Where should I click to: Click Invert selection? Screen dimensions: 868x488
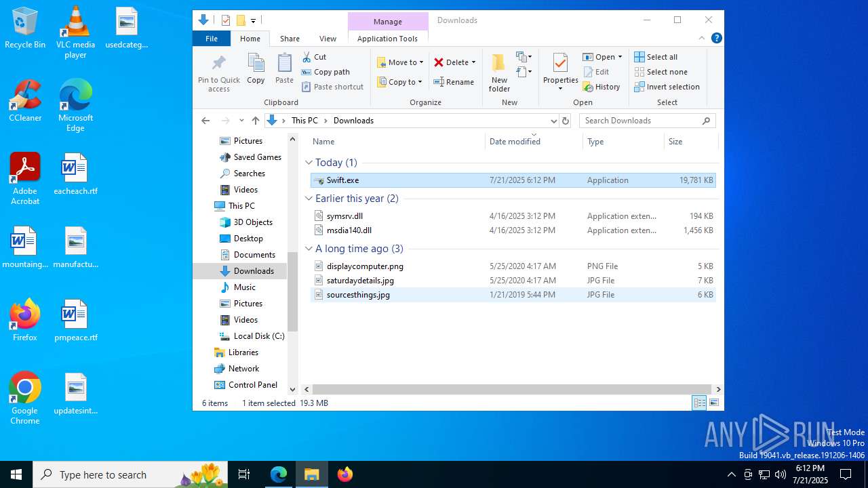(667, 87)
